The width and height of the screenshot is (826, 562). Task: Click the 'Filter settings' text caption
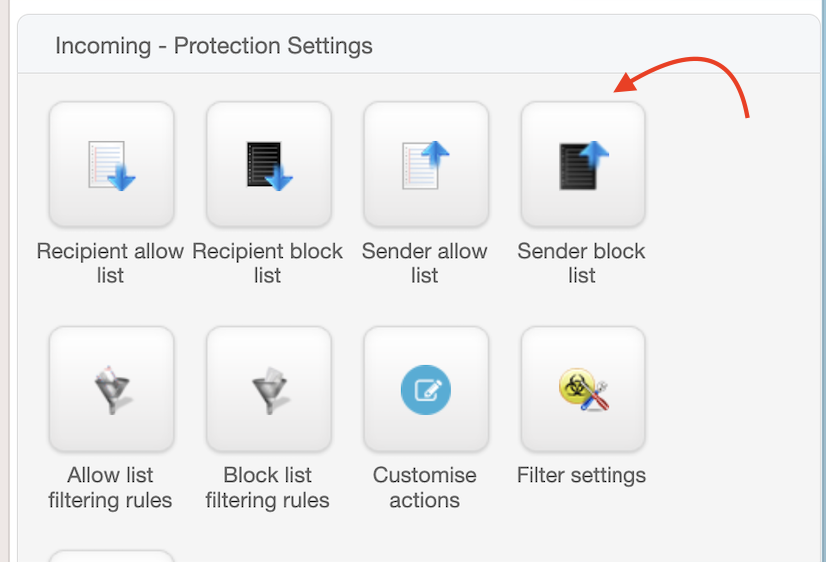point(582,475)
